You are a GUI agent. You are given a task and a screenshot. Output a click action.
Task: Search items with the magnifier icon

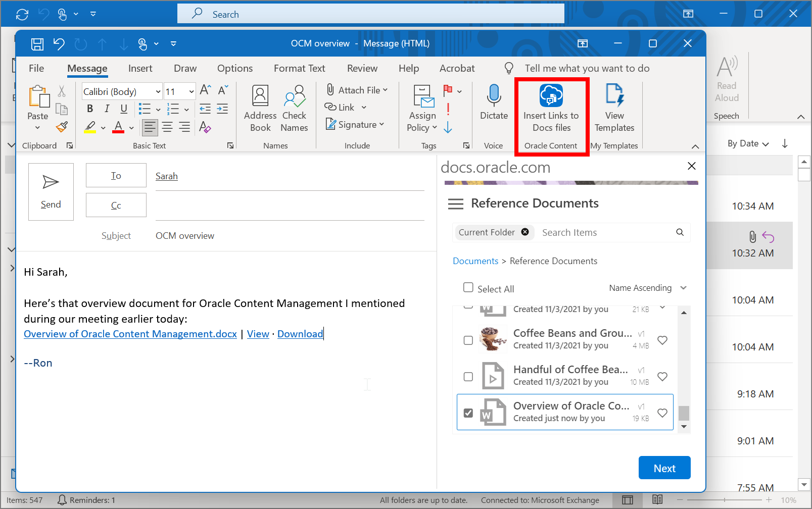[x=680, y=232]
